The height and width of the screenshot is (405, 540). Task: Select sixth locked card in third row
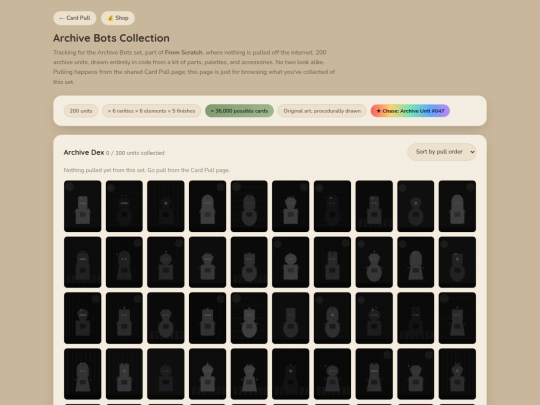tap(291, 318)
